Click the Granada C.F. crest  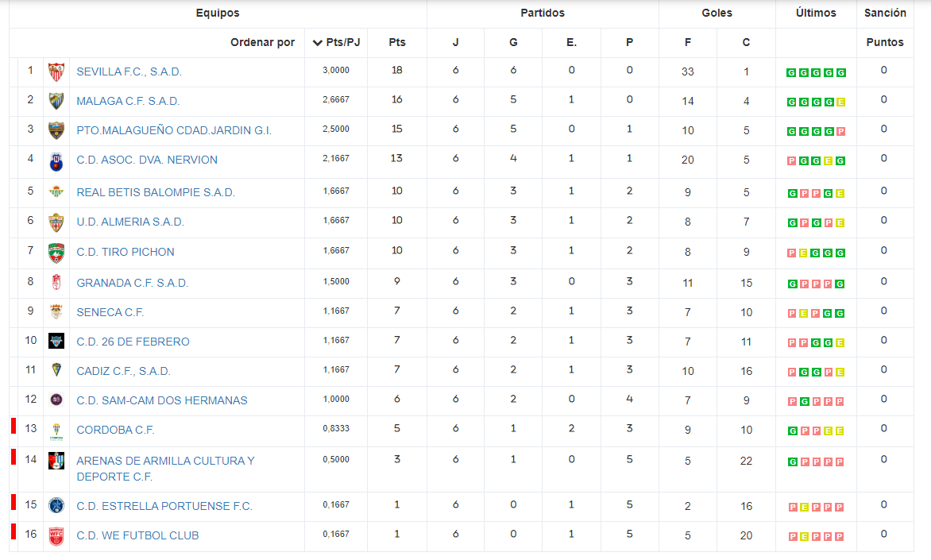pos(56,282)
